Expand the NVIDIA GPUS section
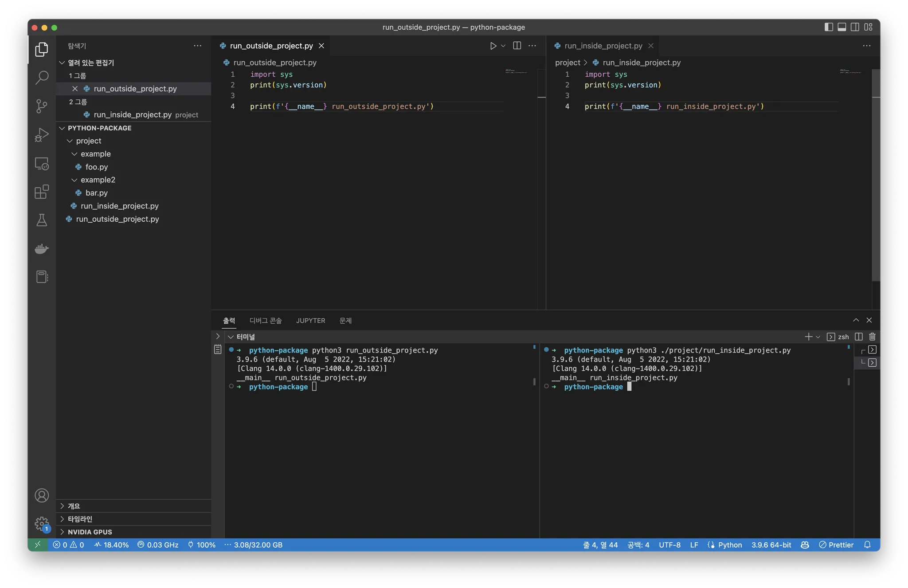The width and height of the screenshot is (908, 588). (x=90, y=532)
